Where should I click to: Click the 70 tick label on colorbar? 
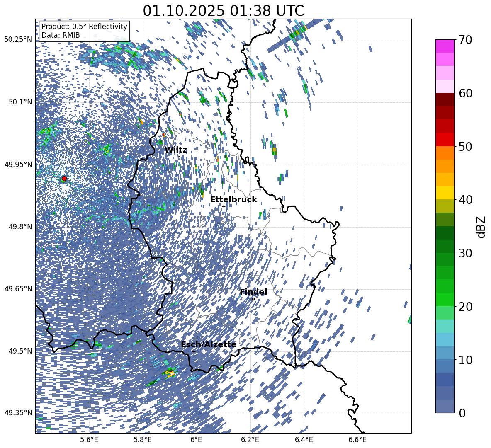pos(466,40)
